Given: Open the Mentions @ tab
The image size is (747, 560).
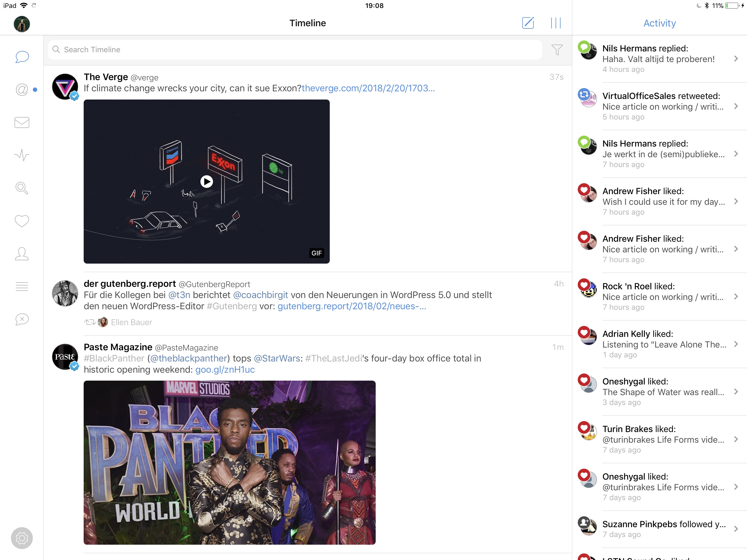Looking at the screenshot, I should (x=22, y=89).
